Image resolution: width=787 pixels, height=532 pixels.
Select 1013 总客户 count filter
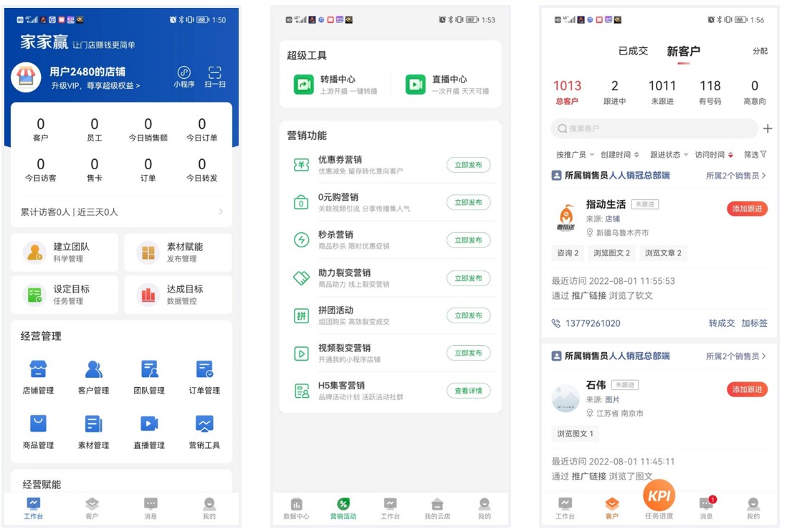click(567, 92)
